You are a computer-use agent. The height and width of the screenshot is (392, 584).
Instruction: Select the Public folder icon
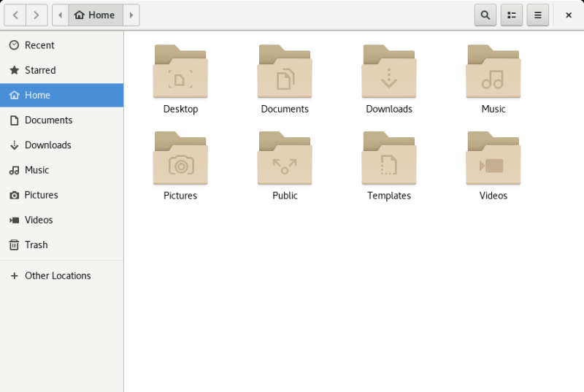[285, 159]
